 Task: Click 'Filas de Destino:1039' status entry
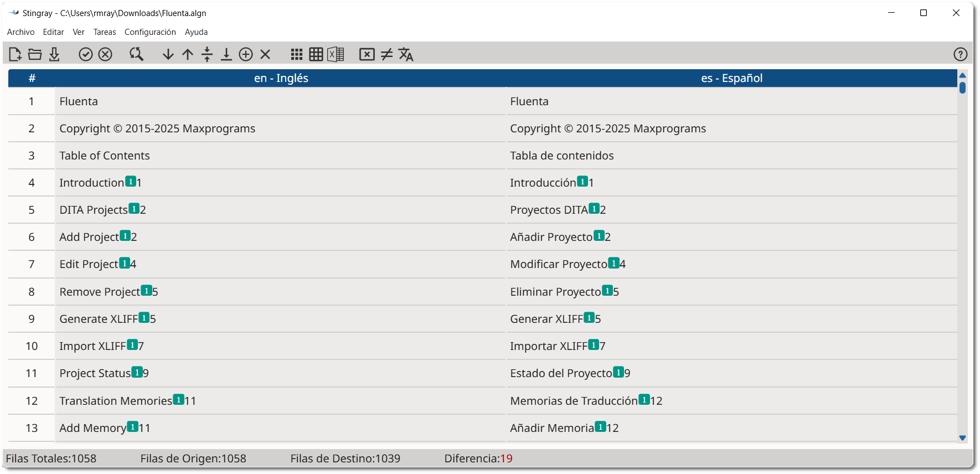click(345, 458)
